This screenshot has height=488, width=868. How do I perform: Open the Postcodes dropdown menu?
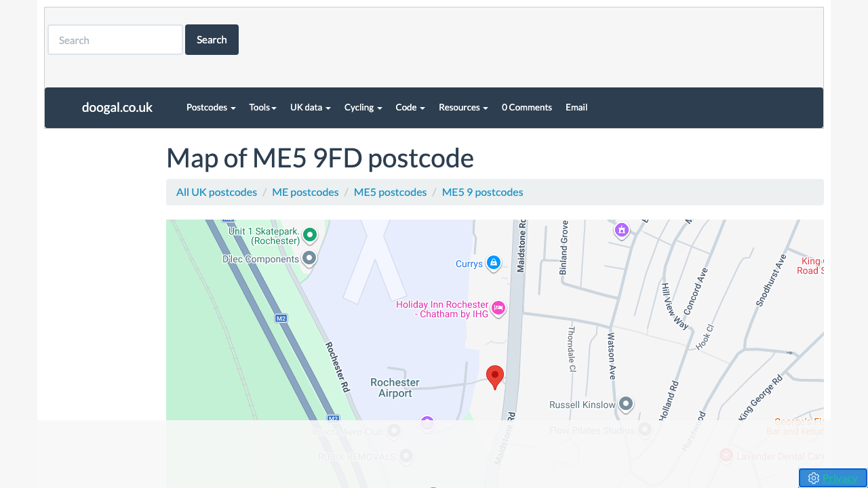point(211,107)
